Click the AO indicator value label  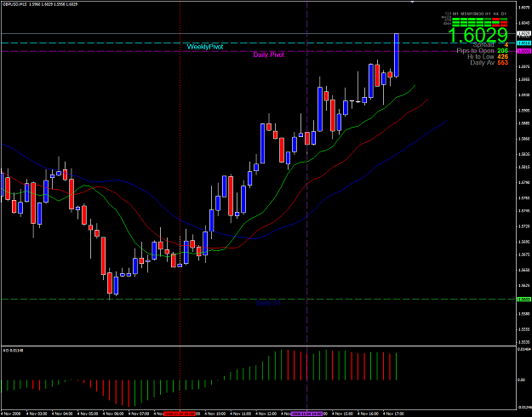pyautogui.click(x=13, y=350)
